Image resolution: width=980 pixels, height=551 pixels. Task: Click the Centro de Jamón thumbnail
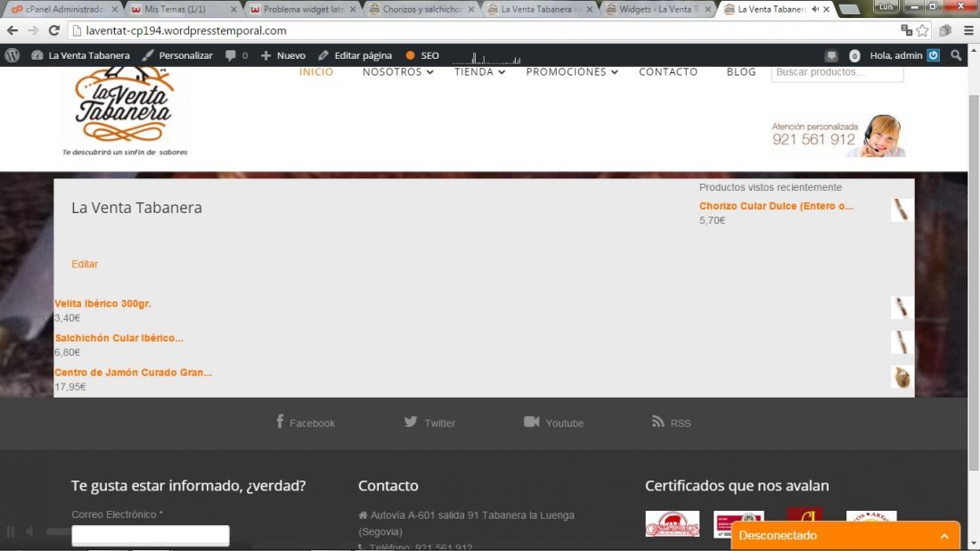pyautogui.click(x=901, y=377)
